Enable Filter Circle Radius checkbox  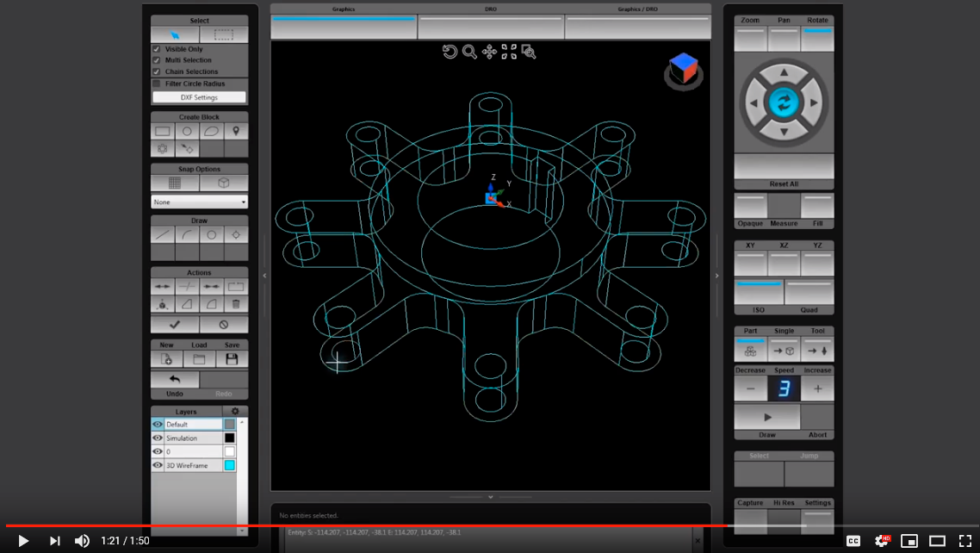(156, 83)
